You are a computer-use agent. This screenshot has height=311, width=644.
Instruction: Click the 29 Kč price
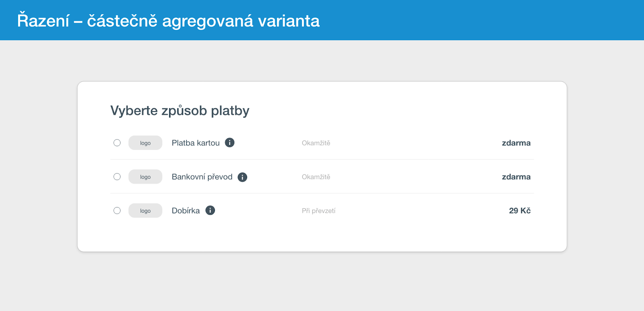coord(520,211)
